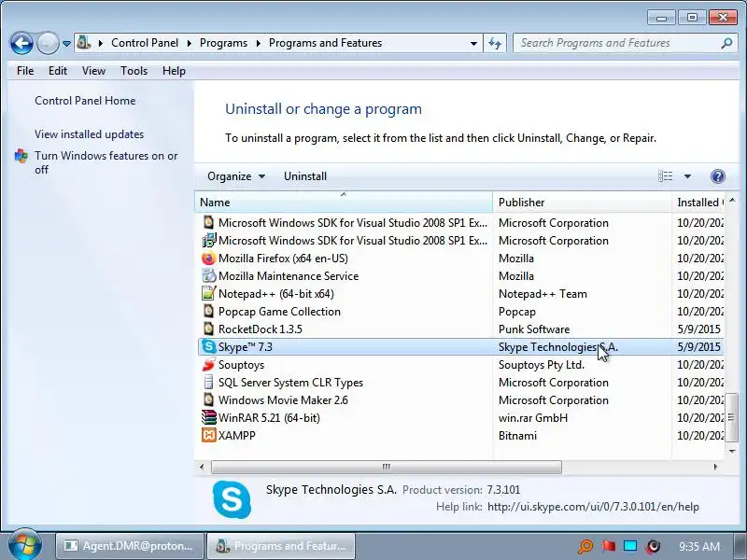Click the Programs breadcrumb
Screen dimensions: 747x560
[x=223, y=43]
